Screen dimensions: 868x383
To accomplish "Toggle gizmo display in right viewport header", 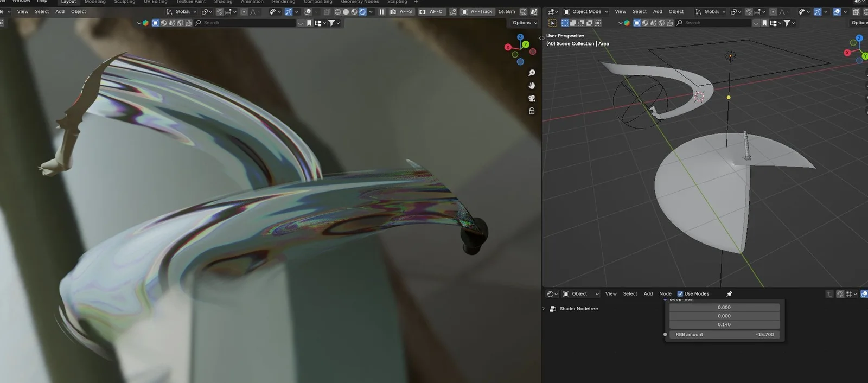I will pos(818,11).
